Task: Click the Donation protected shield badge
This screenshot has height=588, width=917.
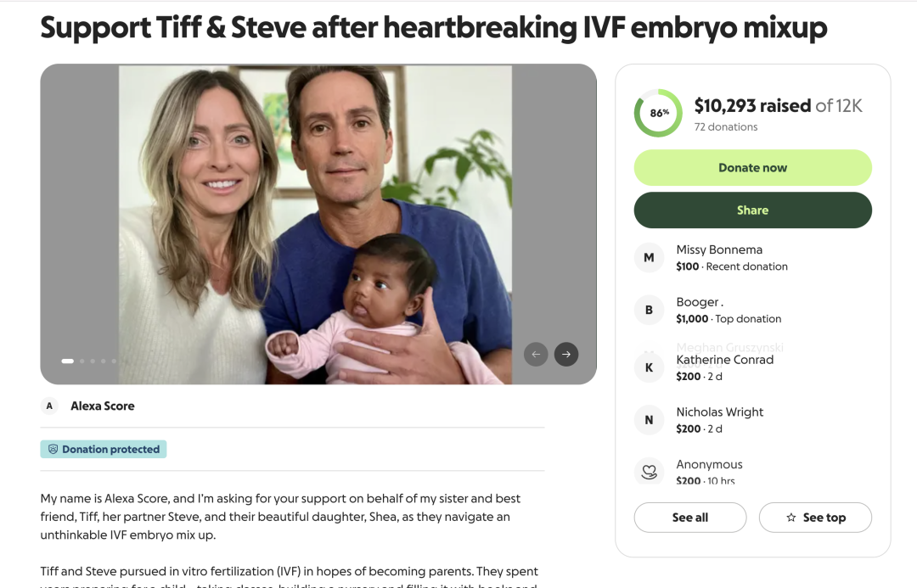Action: coord(104,450)
